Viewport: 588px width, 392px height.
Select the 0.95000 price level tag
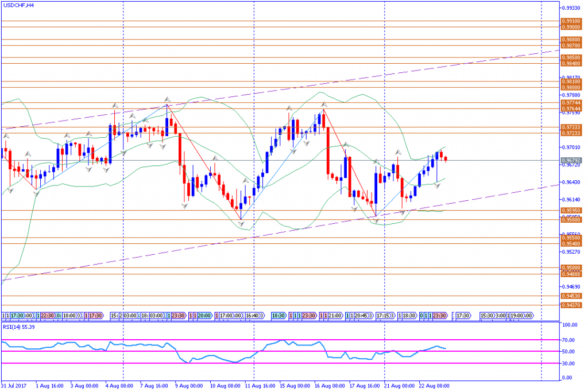tap(570, 267)
